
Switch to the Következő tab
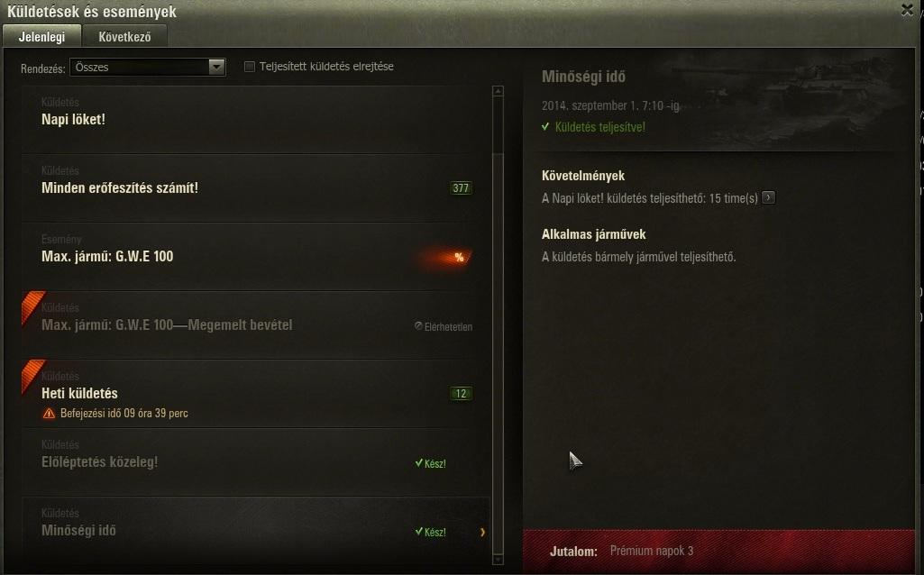click(125, 37)
